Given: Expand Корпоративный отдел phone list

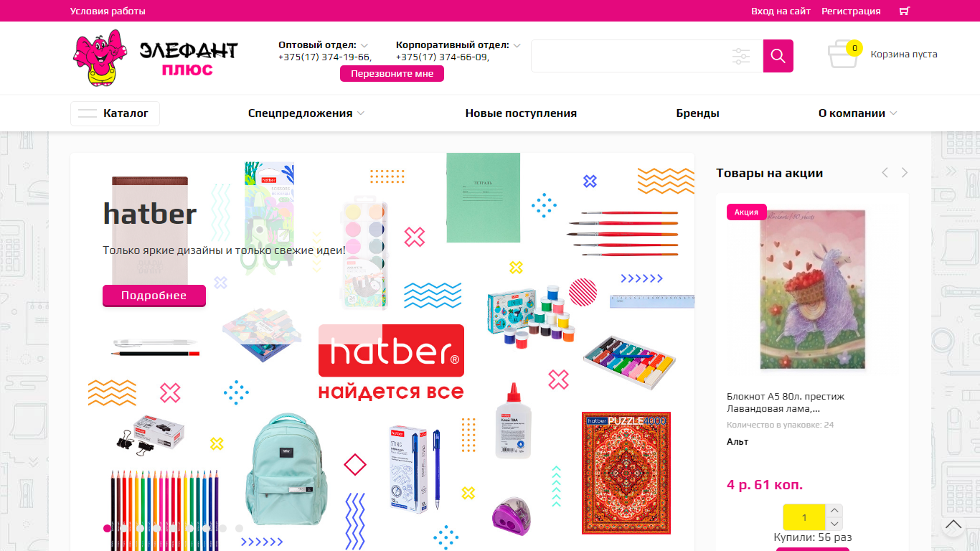Looking at the screenshot, I should click(x=517, y=45).
